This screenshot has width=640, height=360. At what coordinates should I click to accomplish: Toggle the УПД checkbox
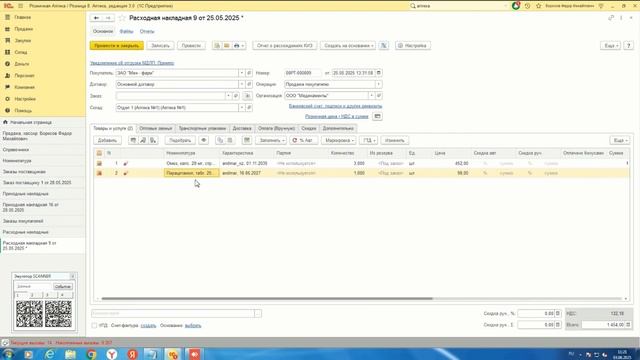click(94, 326)
